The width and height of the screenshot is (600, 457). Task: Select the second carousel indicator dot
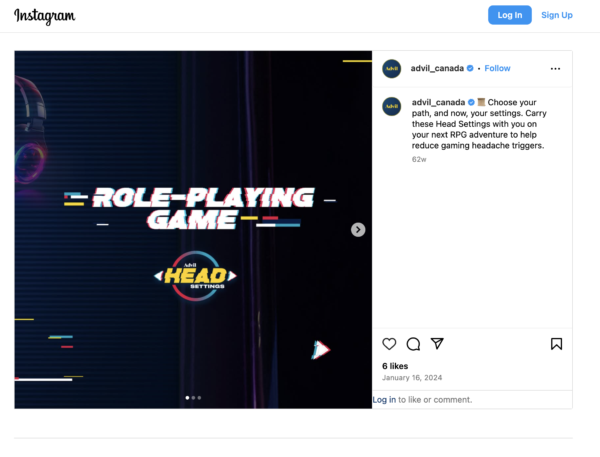point(193,398)
